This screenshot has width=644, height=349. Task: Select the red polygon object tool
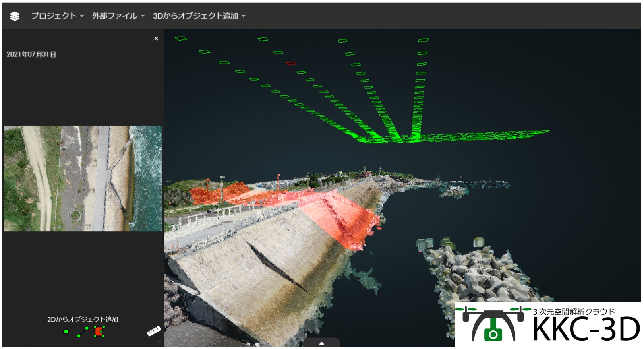[x=99, y=332]
